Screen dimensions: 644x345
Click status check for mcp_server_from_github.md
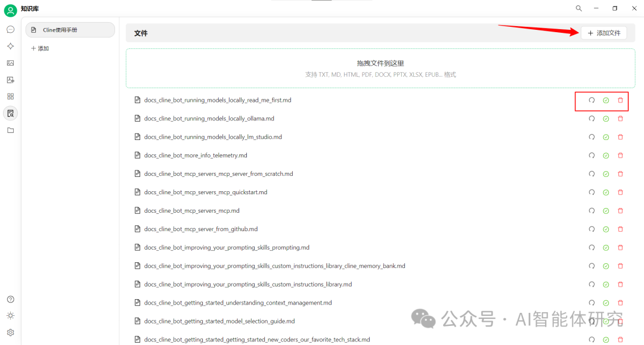click(x=606, y=229)
